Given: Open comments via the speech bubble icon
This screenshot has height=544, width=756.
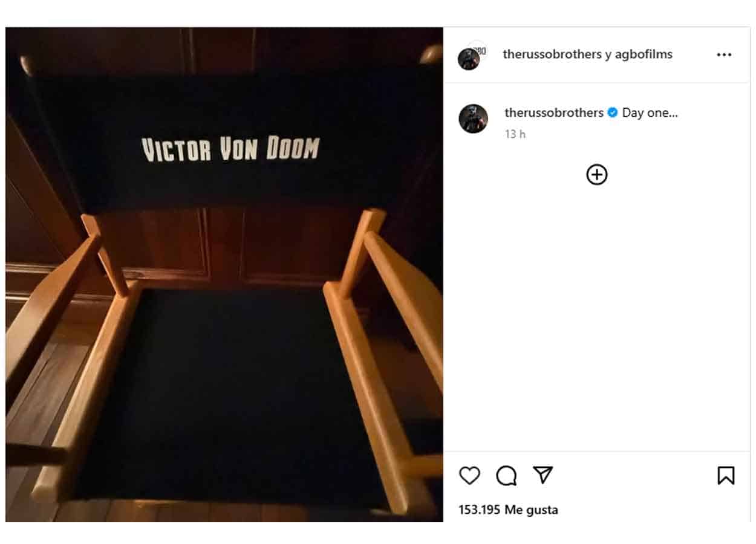Looking at the screenshot, I should click(506, 476).
